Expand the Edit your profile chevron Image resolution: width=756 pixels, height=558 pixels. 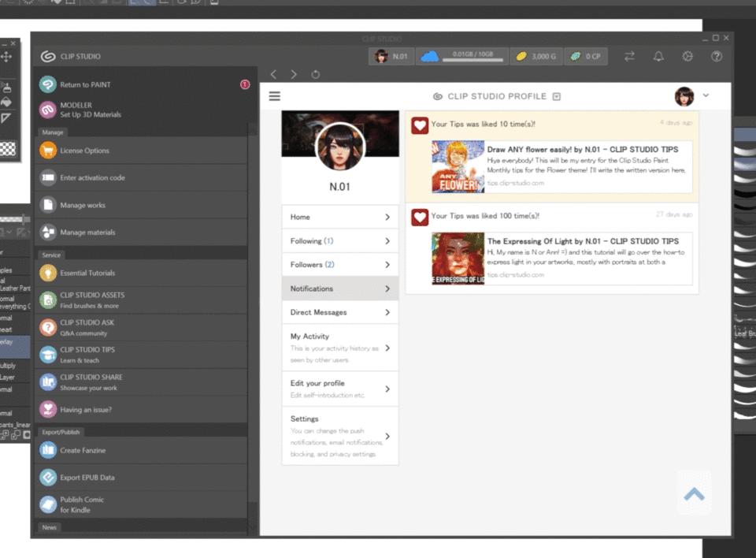pos(387,389)
